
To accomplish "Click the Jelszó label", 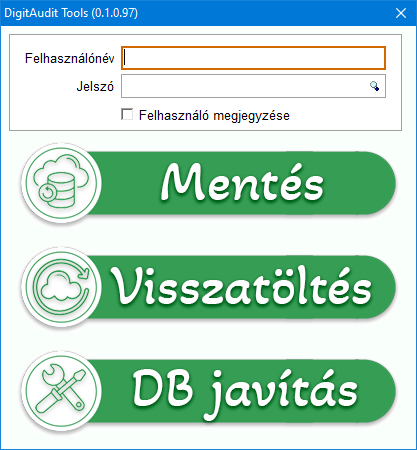I will [x=95, y=86].
